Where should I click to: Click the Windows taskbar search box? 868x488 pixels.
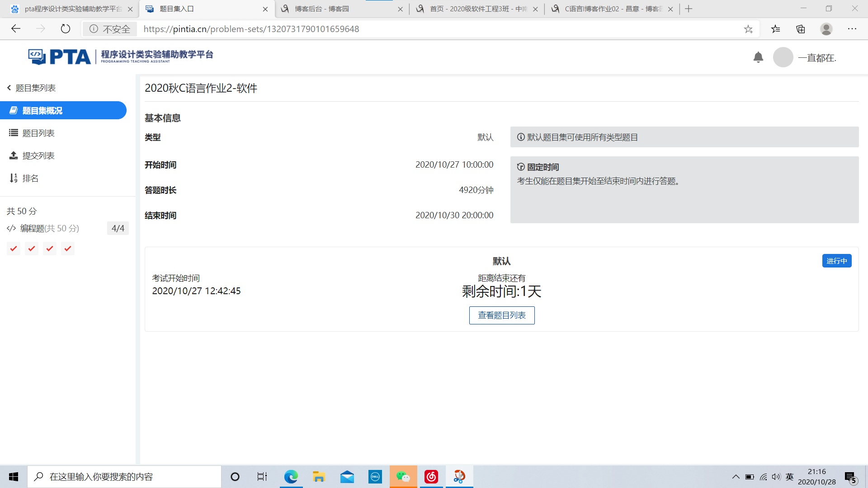point(124,477)
